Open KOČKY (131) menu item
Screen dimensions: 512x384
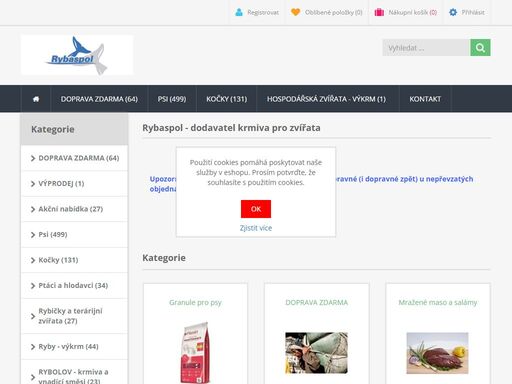(x=227, y=99)
